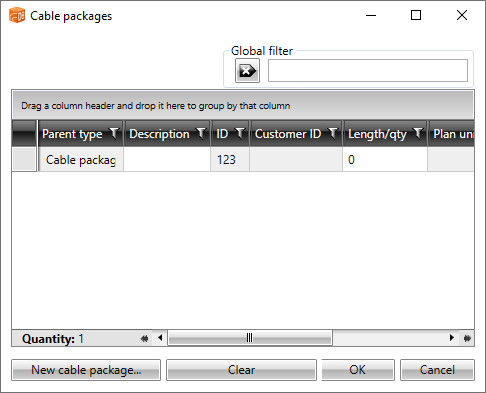Open the Length/qty column filter
The width and height of the screenshot is (486, 393).
click(x=418, y=133)
